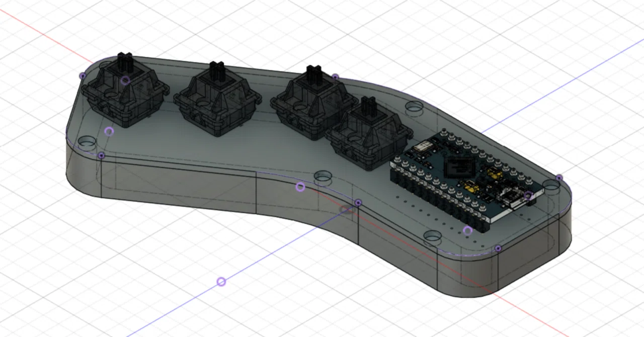644x337 pixels.
Task: Click the USB connector on the microcontroller board
Action: click(514, 197)
